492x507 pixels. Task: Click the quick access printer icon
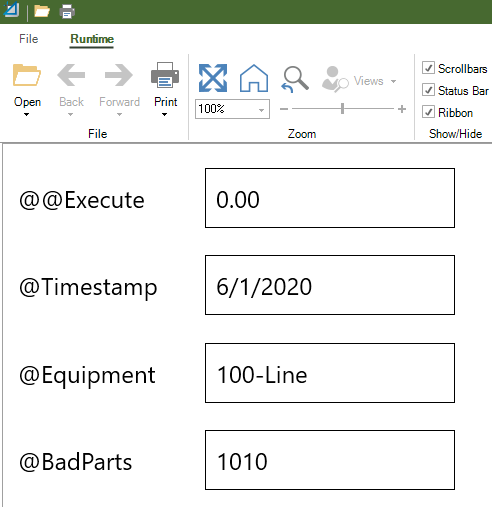click(67, 12)
